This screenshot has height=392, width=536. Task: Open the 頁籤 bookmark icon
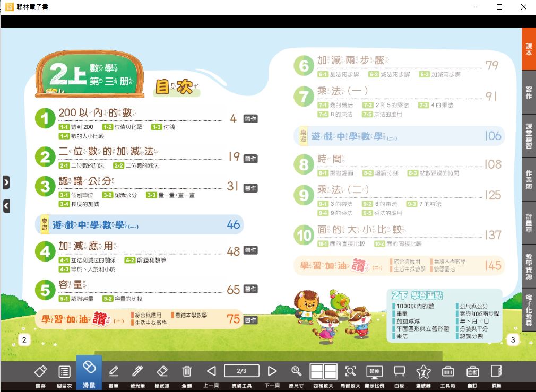click(496, 371)
